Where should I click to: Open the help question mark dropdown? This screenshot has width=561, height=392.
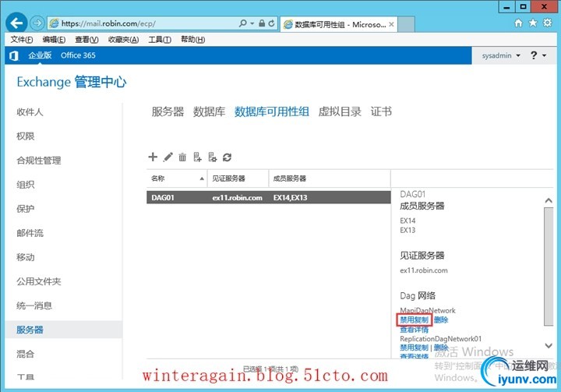tap(538, 55)
